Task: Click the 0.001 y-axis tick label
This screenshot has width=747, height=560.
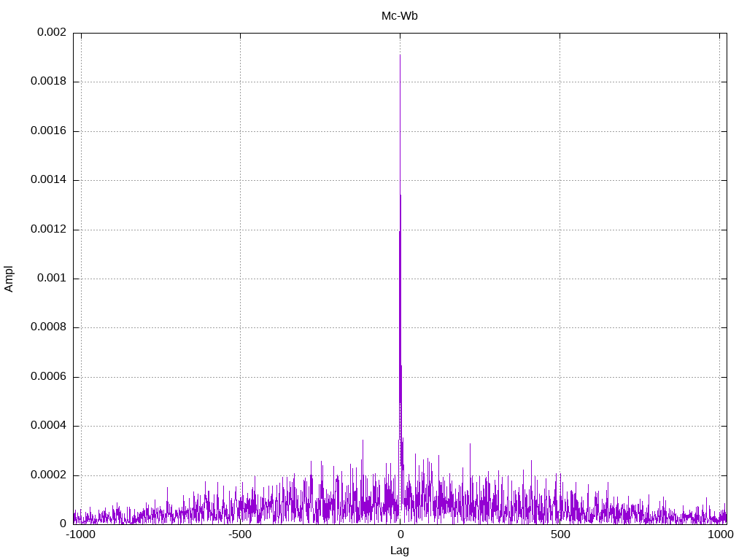Action: tap(51, 279)
